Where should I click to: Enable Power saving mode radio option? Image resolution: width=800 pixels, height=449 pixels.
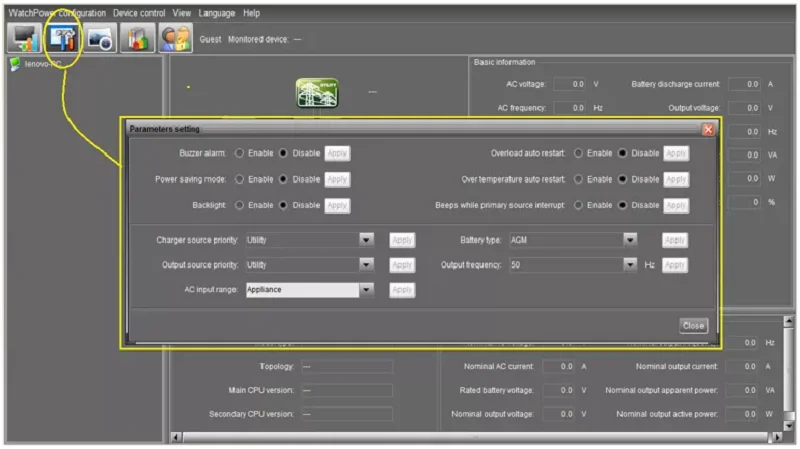[x=239, y=179]
